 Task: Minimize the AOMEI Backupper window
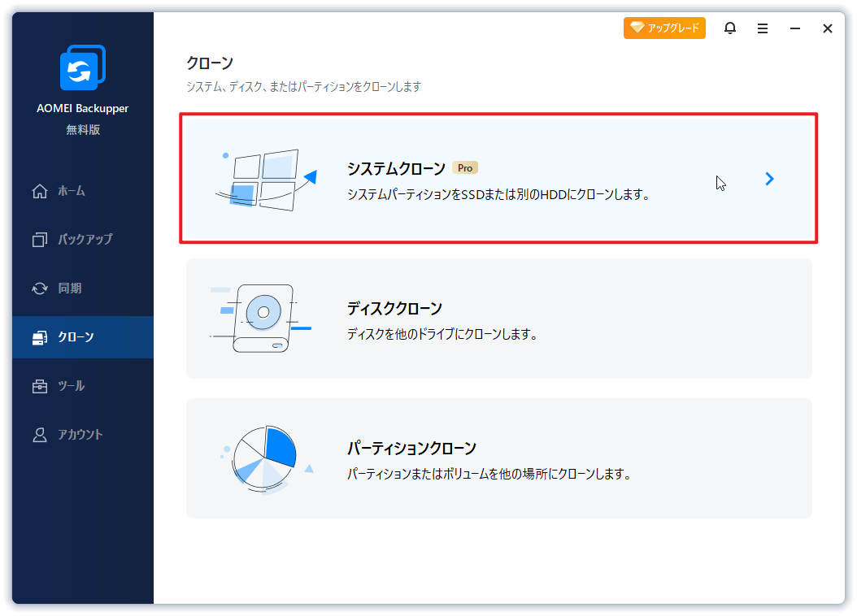coord(795,28)
